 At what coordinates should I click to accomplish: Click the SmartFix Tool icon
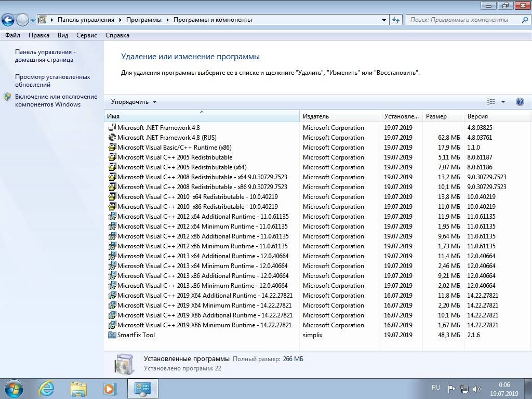tap(112, 335)
